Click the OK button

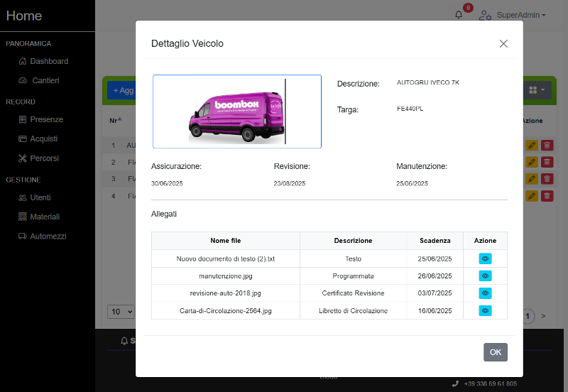[495, 352]
